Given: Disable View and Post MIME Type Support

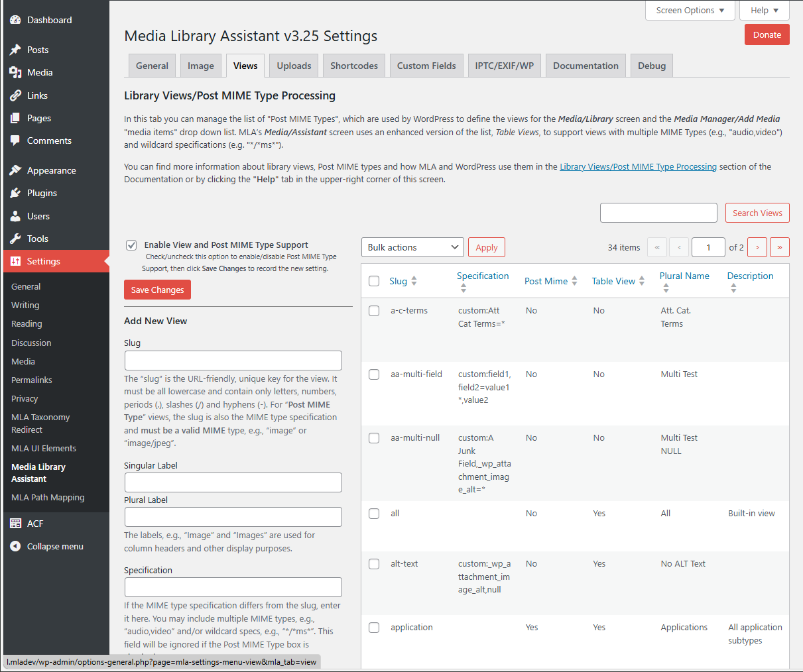Looking at the screenshot, I should 131,245.
